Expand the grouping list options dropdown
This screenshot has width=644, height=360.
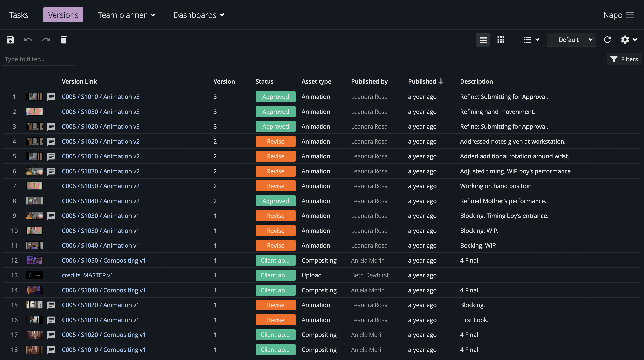[x=531, y=39]
